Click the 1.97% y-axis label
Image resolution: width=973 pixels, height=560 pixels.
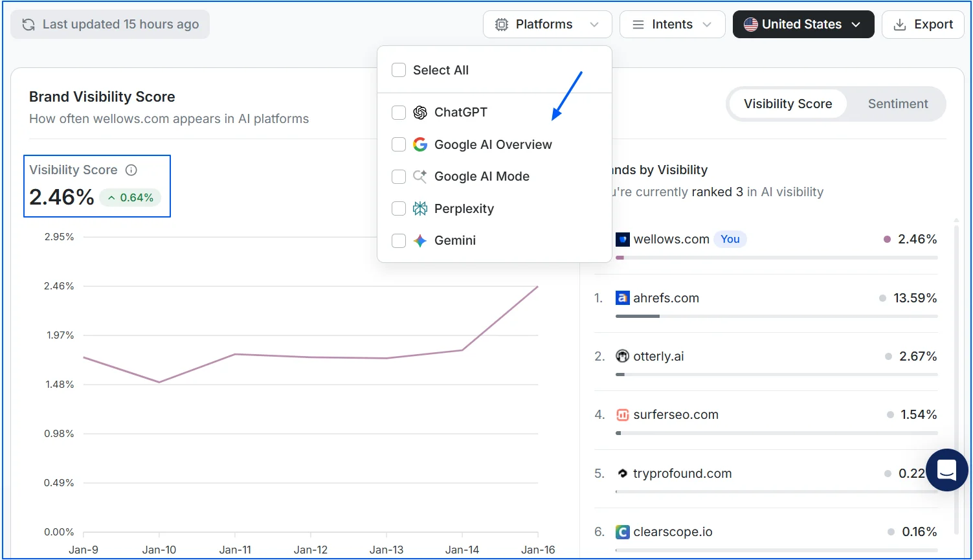pos(59,335)
